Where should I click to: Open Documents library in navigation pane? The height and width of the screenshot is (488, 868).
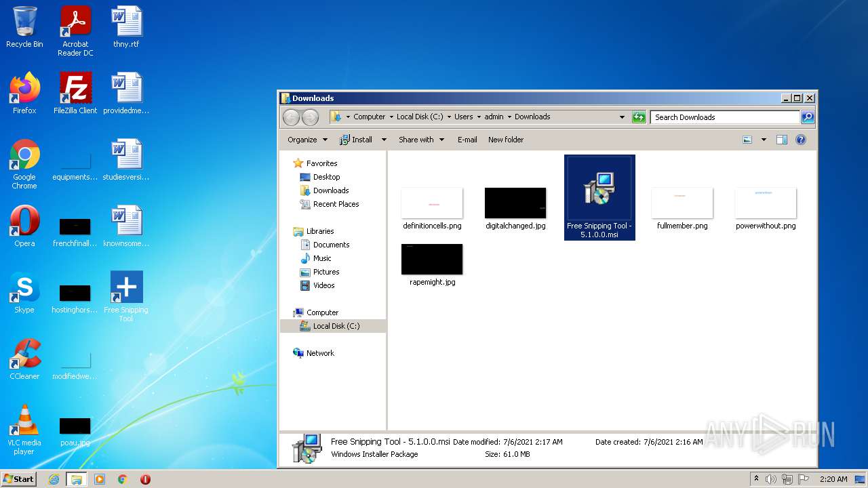325,245
